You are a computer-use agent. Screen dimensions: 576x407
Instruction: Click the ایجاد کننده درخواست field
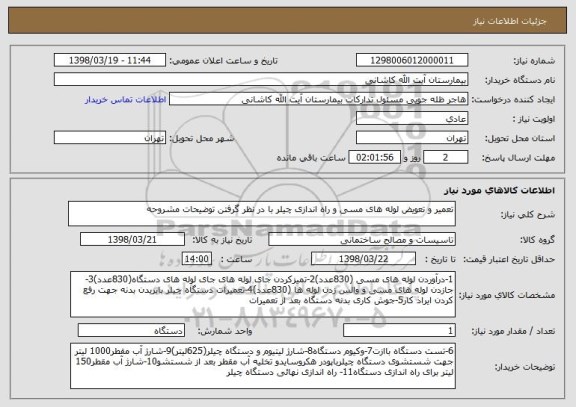point(318,99)
